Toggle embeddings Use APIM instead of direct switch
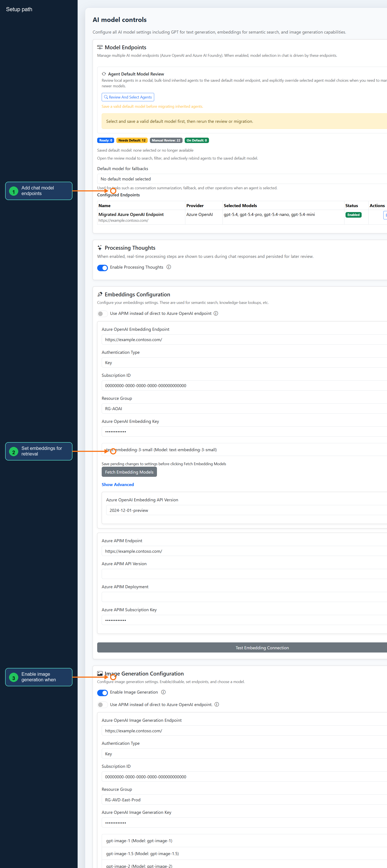The height and width of the screenshot is (868, 387). (102, 314)
